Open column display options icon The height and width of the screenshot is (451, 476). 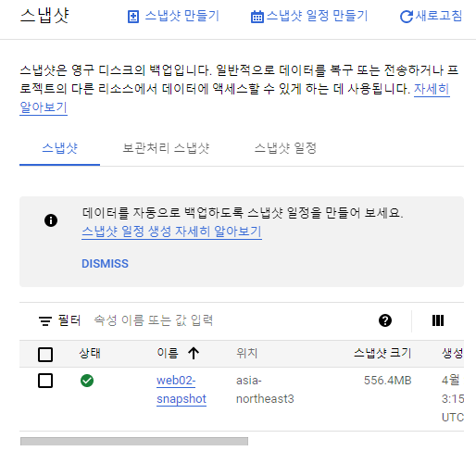(438, 320)
